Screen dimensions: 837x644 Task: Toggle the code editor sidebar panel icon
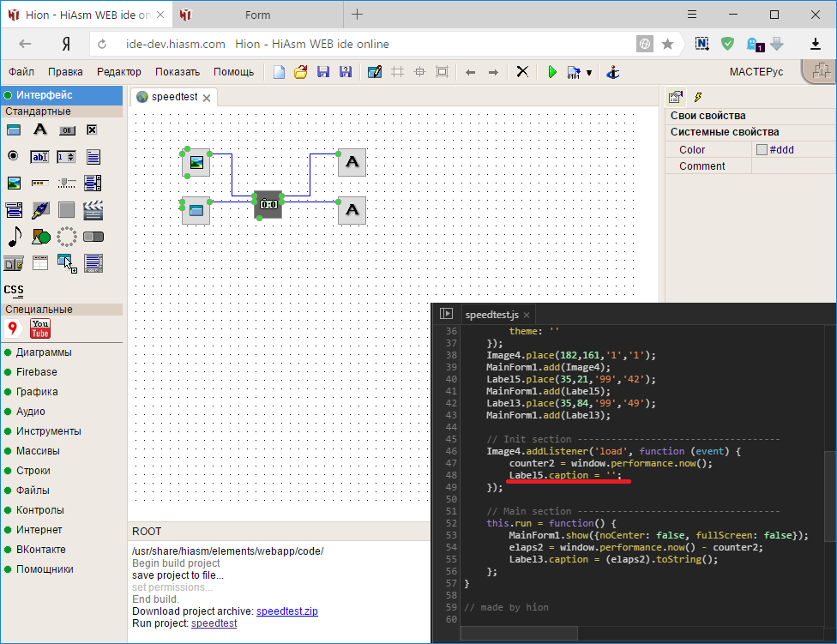click(446, 314)
